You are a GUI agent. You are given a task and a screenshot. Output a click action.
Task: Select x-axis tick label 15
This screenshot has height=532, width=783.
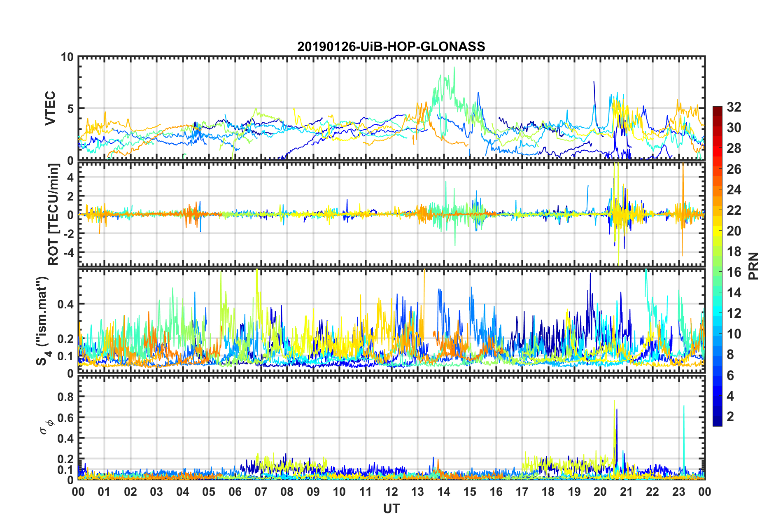pyautogui.click(x=470, y=492)
